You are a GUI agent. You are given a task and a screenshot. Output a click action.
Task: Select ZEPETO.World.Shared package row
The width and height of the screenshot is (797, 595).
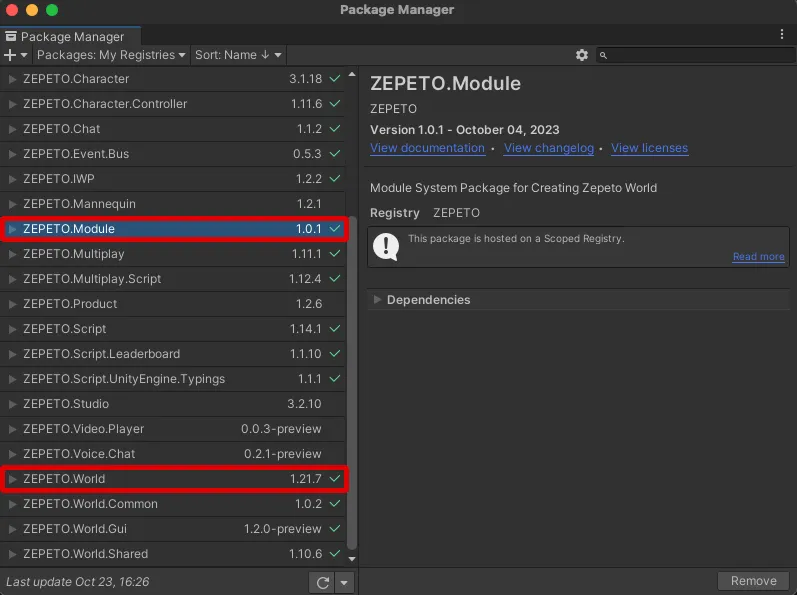coord(172,554)
